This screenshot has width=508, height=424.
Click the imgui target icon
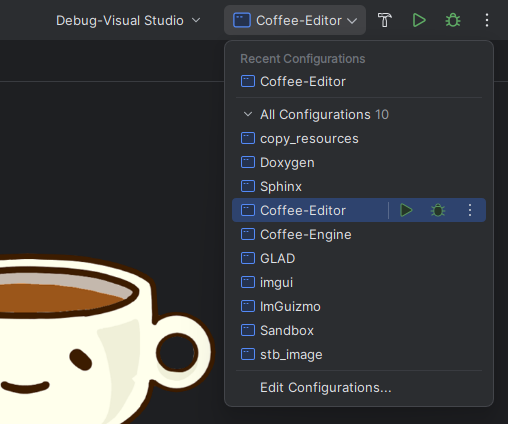click(248, 282)
